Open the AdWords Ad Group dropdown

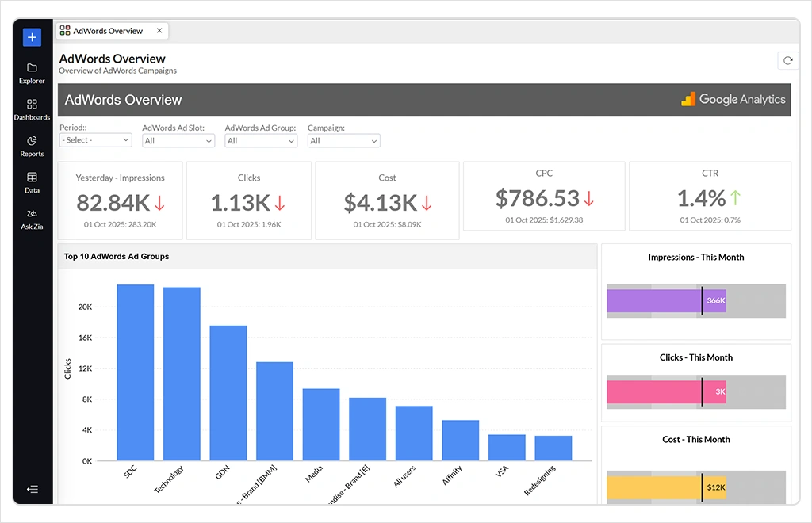[x=261, y=141]
